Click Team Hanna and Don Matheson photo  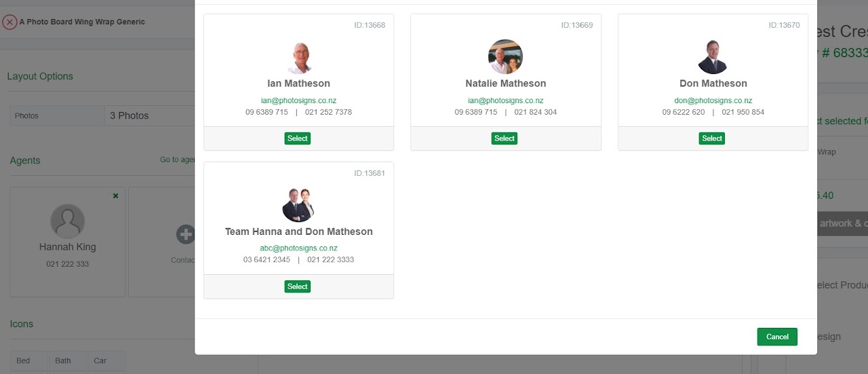point(298,205)
